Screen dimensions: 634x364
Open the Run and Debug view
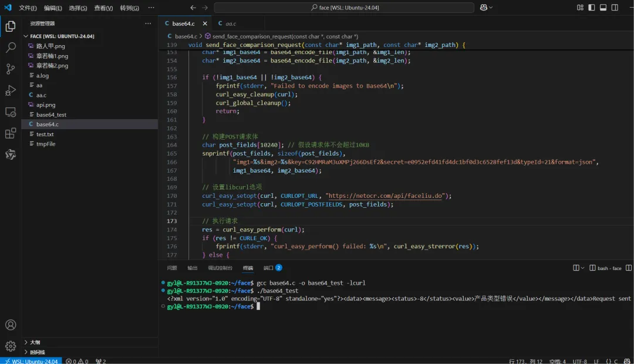[11, 90]
